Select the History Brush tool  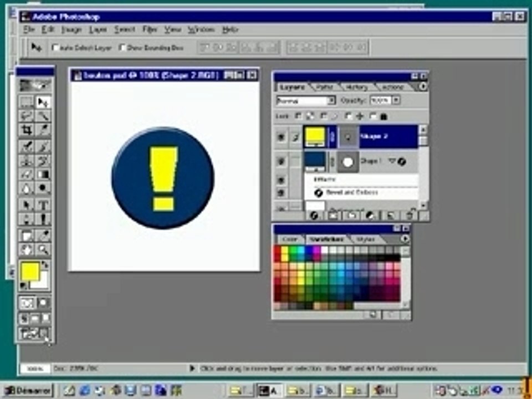[x=43, y=160]
